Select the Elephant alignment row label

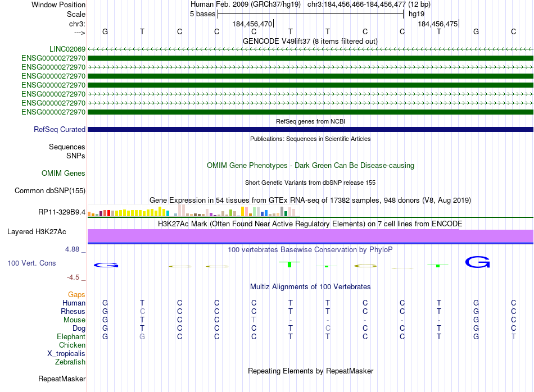pyautogui.click(x=71, y=336)
